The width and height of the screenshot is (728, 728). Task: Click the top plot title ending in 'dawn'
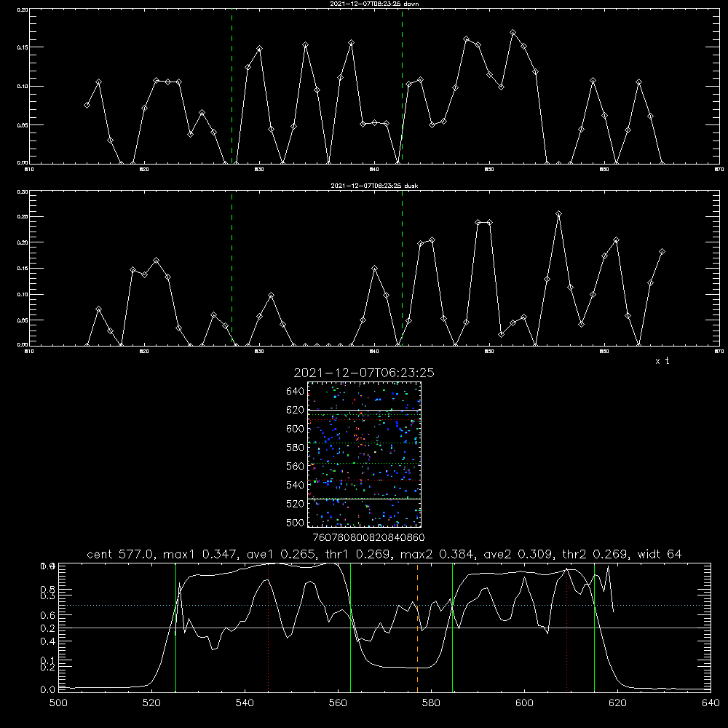coord(374,4)
